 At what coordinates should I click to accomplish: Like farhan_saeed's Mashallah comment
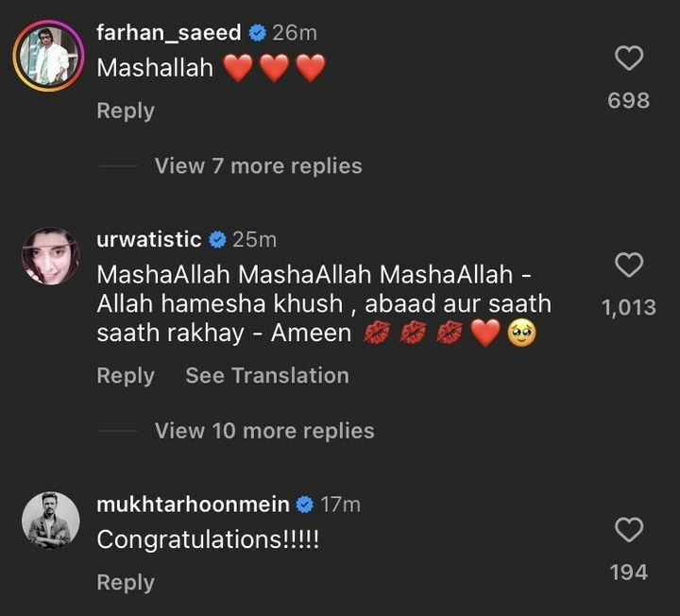pos(629,60)
